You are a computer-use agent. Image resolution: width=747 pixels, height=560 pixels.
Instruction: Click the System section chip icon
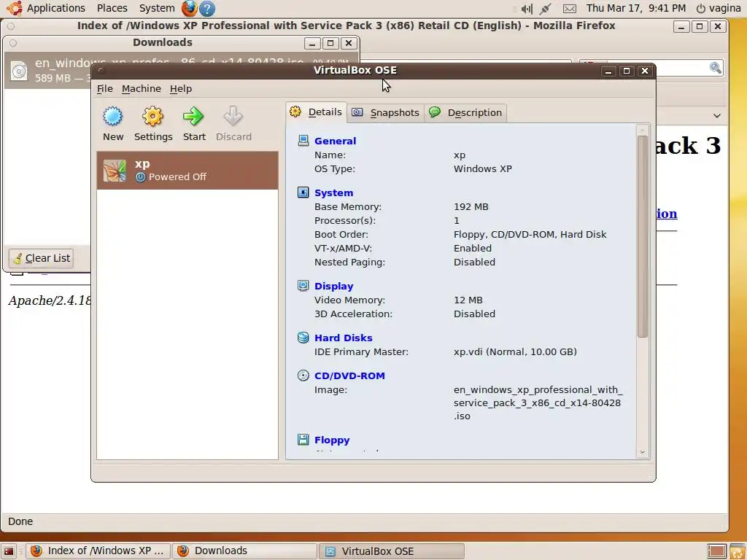pyautogui.click(x=303, y=192)
